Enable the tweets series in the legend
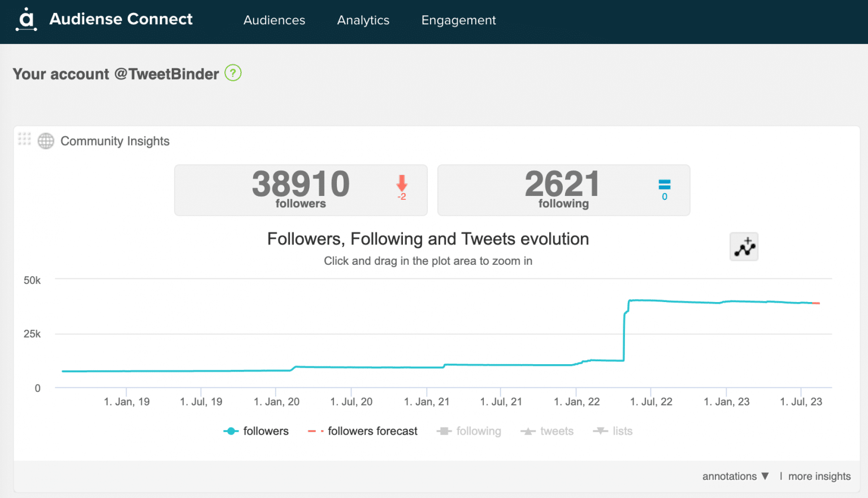The image size is (868, 498). (x=557, y=431)
